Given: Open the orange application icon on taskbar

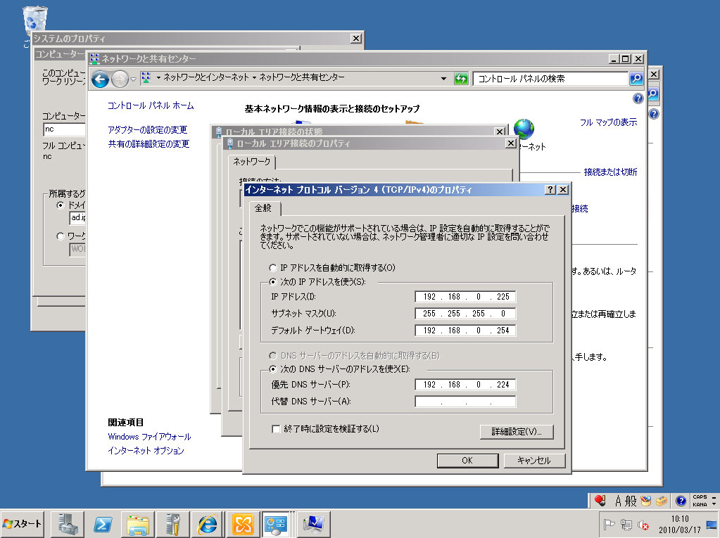Looking at the screenshot, I should point(243,524).
